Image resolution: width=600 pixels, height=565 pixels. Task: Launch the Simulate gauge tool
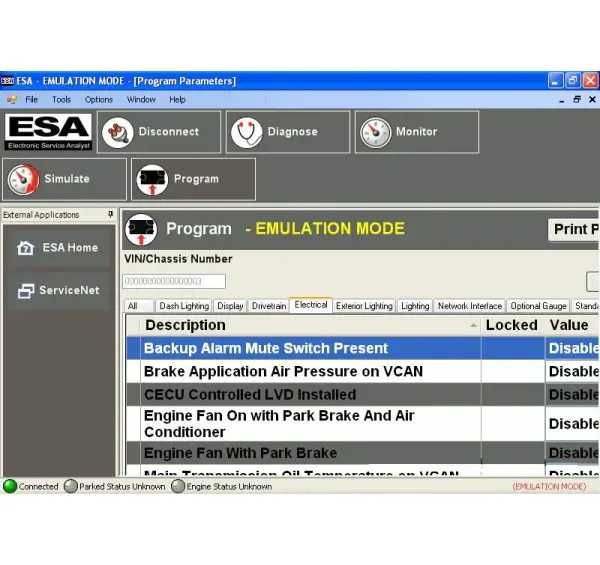click(64, 179)
